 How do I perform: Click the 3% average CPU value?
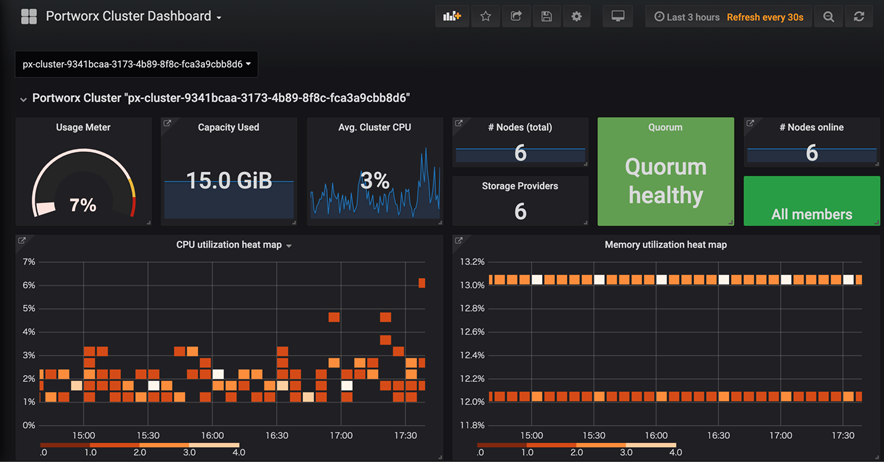click(x=375, y=181)
